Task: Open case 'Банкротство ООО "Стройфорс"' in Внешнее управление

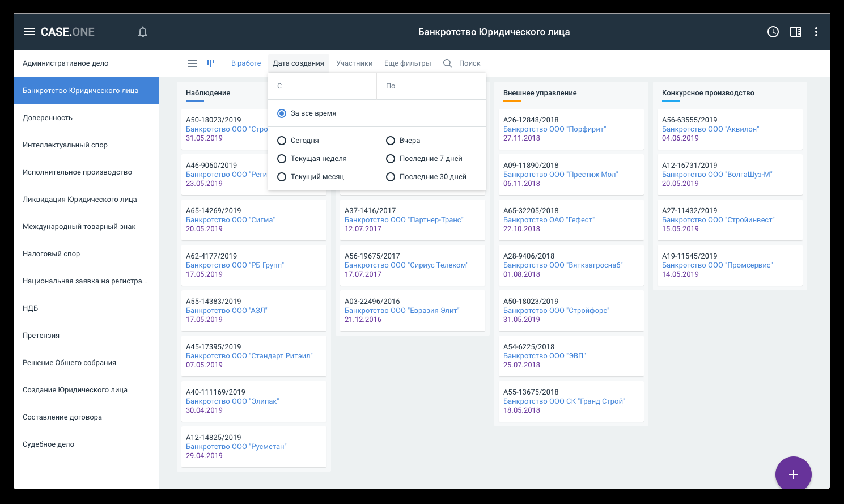Action: [557, 311]
